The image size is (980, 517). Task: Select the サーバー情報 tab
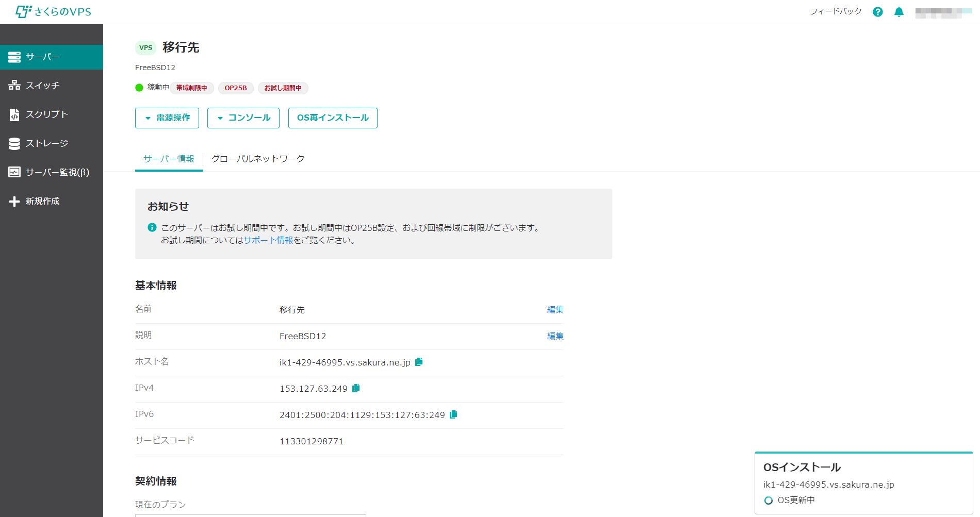tap(169, 159)
